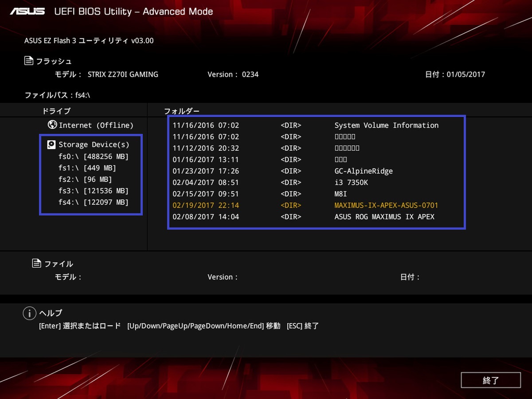Click the globe icon beside Internet (Offline)

[x=52, y=125]
